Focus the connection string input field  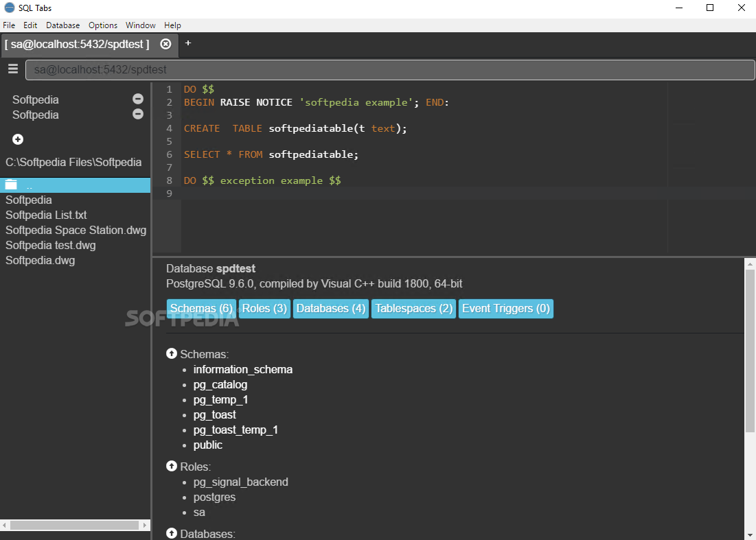(x=390, y=70)
